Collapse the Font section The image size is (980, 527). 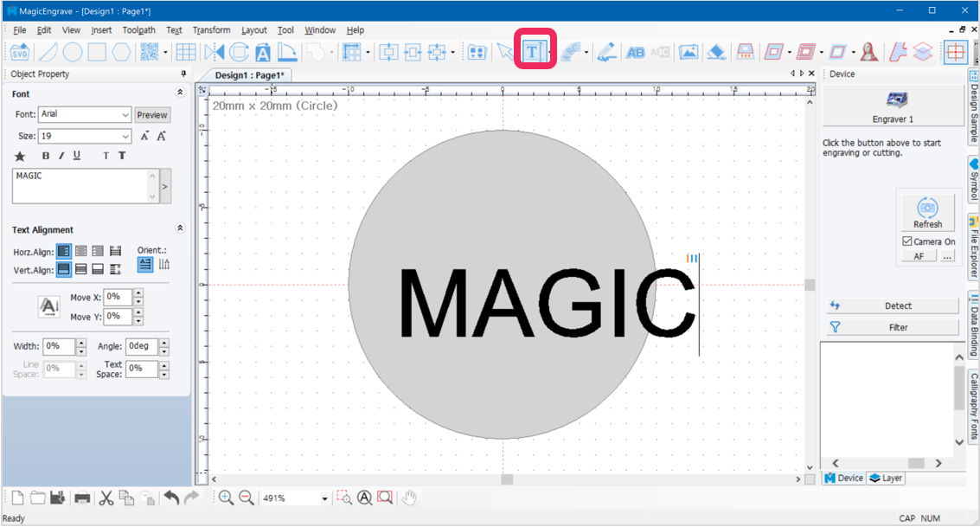tap(180, 93)
